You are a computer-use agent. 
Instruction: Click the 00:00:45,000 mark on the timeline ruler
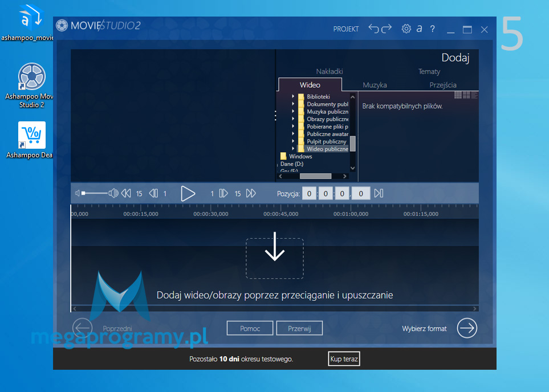(281, 214)
